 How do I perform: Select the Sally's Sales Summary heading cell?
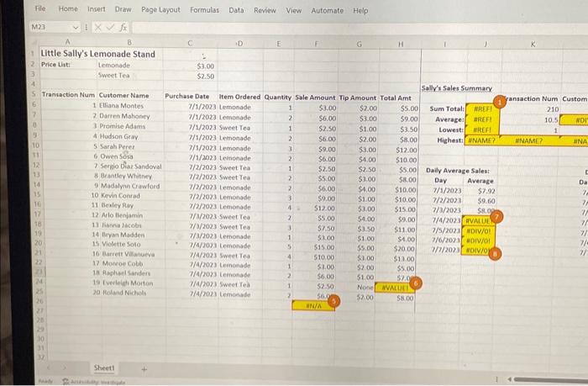coord(457,88)
